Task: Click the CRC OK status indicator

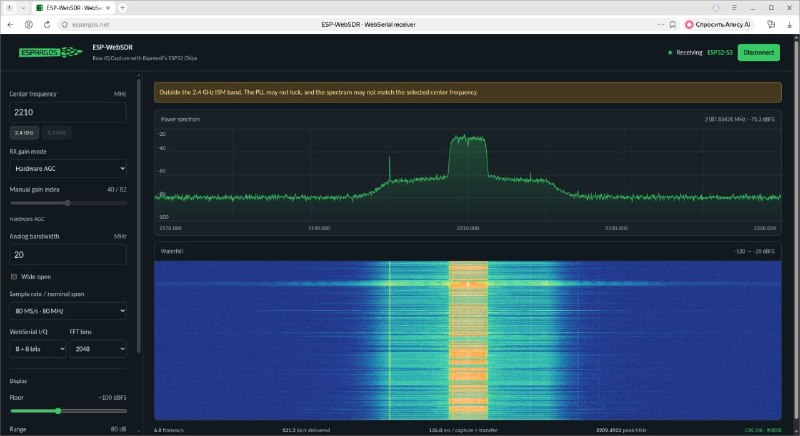Action: click(763, 430)
